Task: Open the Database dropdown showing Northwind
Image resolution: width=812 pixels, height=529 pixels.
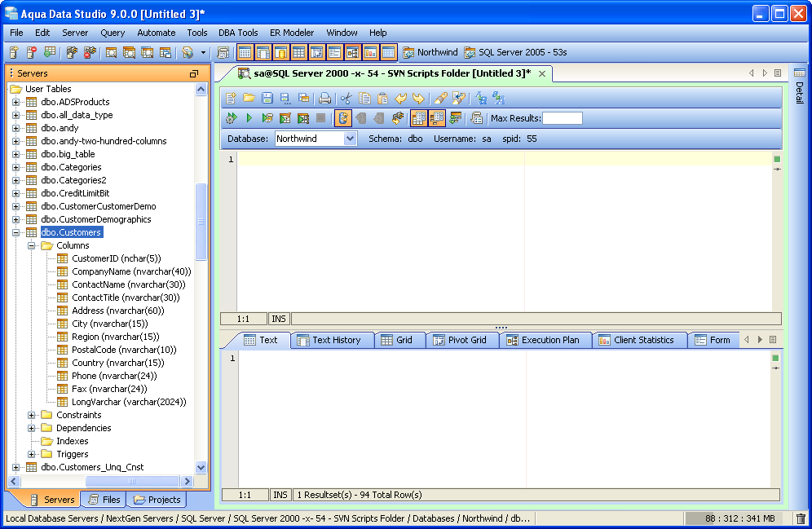Action: click(x=350, y=139)
